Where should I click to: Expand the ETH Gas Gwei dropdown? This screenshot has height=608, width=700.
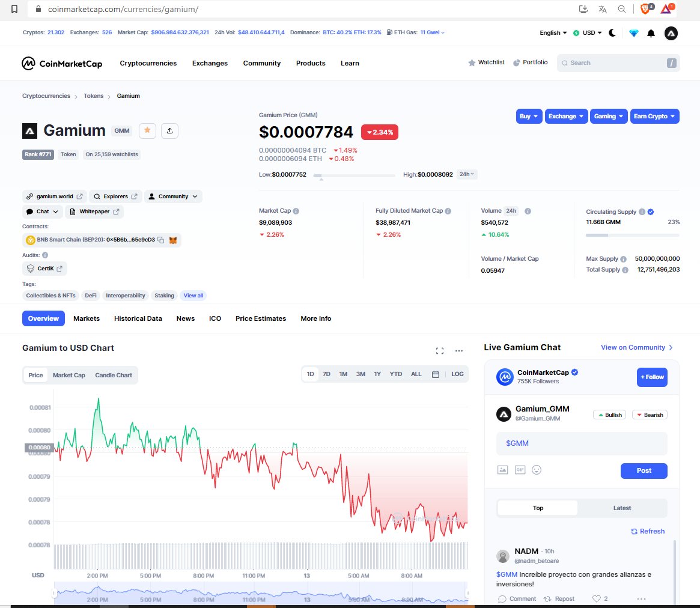point(432,32)
